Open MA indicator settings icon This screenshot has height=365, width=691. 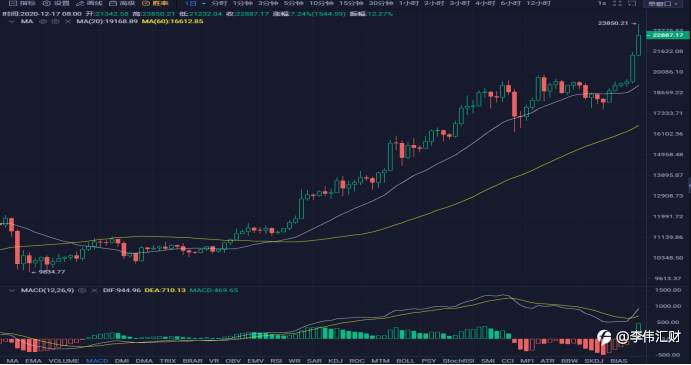coord(55,21)
